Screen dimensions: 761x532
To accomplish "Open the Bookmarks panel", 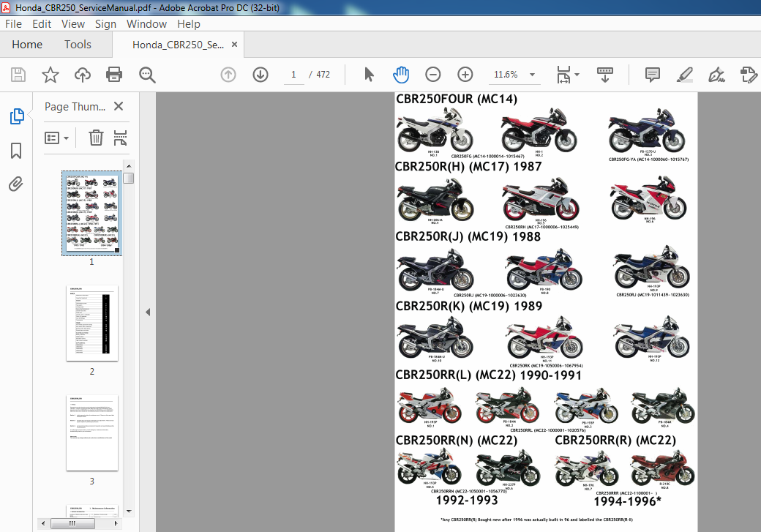I will pos(16,151).
